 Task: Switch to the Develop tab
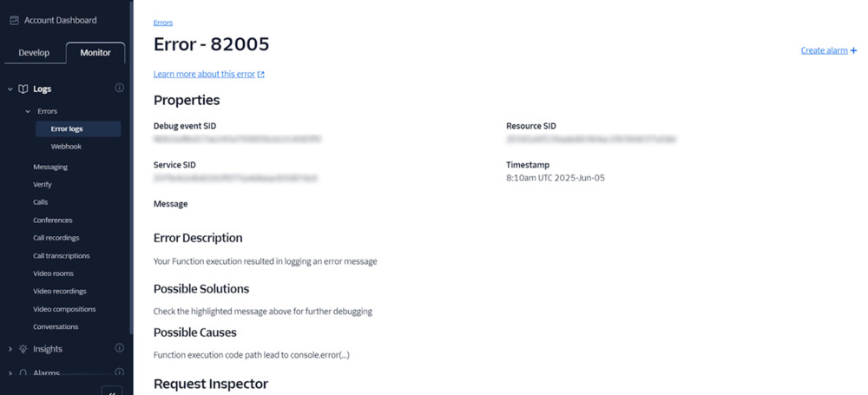[x=34, y=53]
